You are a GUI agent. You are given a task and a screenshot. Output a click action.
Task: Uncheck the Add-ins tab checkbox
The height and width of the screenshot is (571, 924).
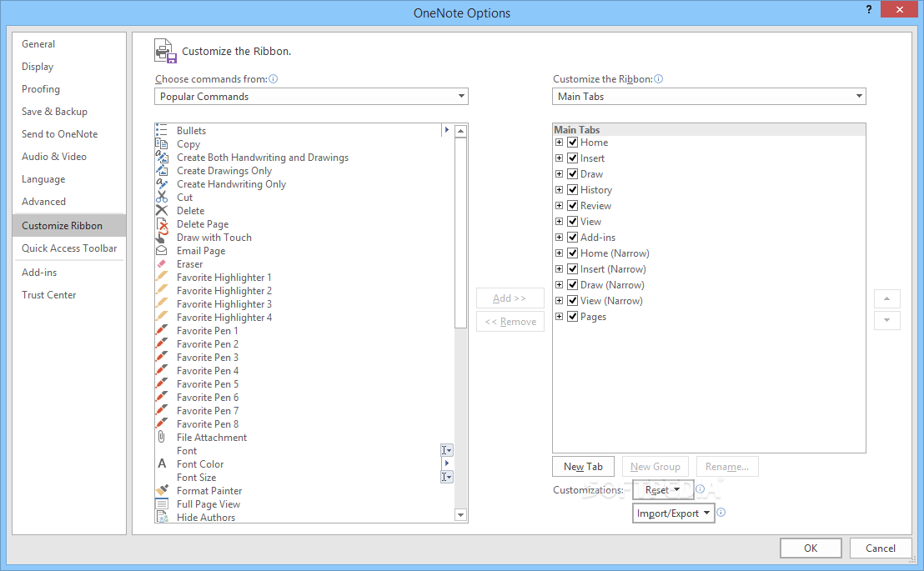[x=572, y=238]
